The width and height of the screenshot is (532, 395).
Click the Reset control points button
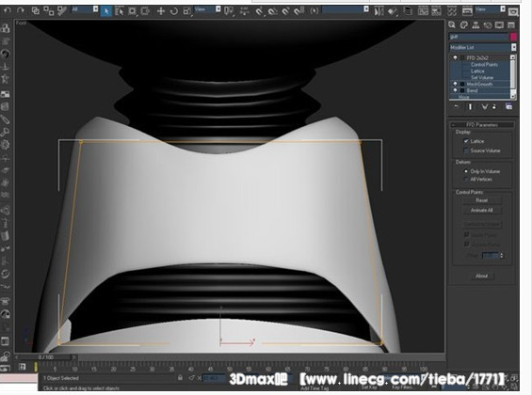[482, 200]
